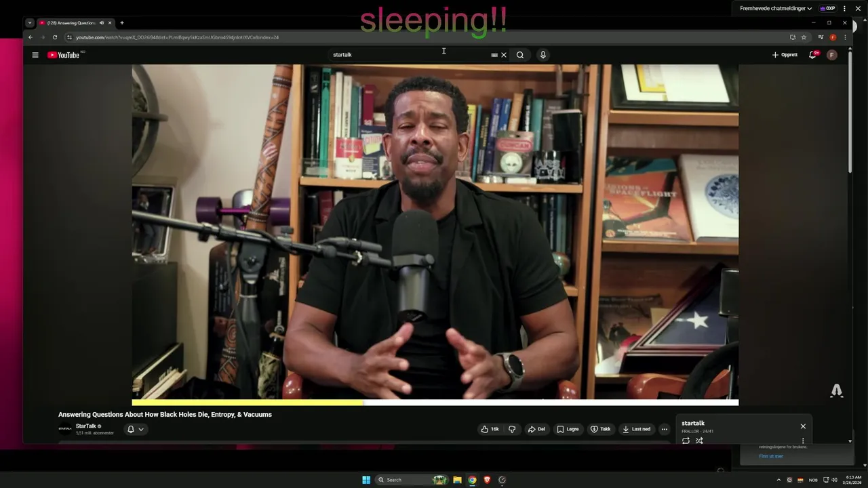Open a new Chrome tab
Image resolution: width=868 pixels, height=488 pixels.
tap(122, 23)
